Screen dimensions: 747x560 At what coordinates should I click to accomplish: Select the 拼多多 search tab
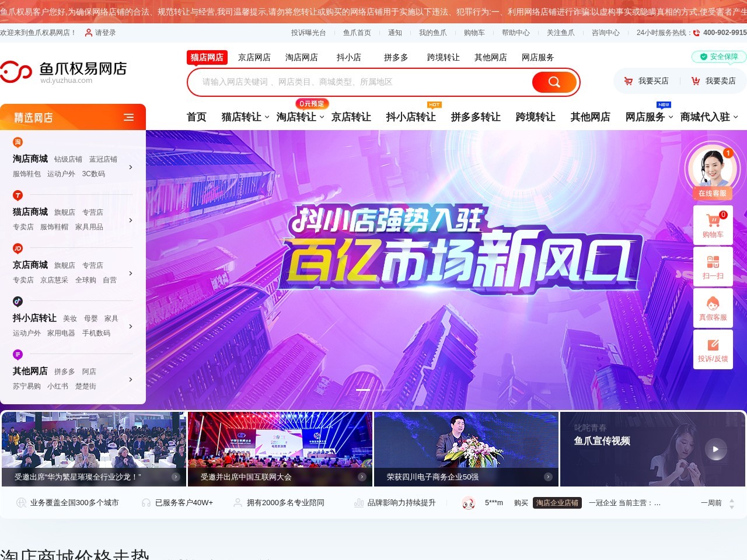point(396,57)
